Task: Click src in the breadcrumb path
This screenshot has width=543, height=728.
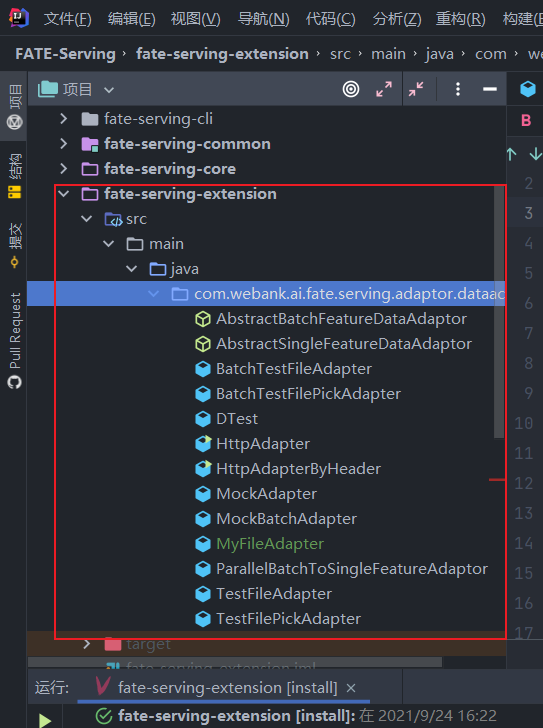Action: coord(340,54)
